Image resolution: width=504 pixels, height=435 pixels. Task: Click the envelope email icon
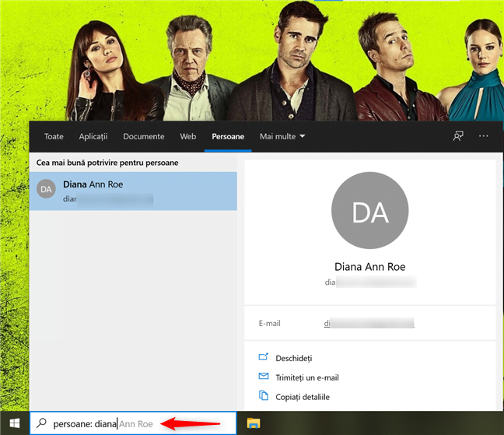click(x=264, y=376)
